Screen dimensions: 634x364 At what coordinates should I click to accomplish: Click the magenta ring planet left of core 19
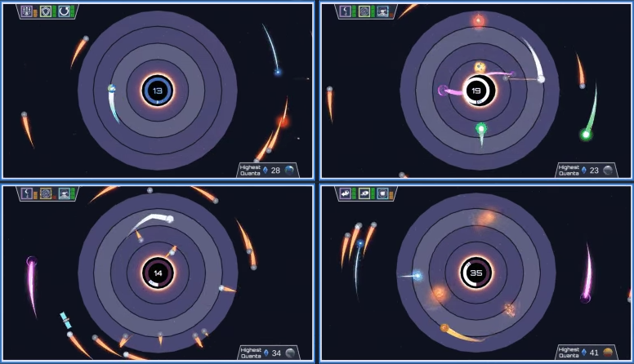(x=443, y=90)
